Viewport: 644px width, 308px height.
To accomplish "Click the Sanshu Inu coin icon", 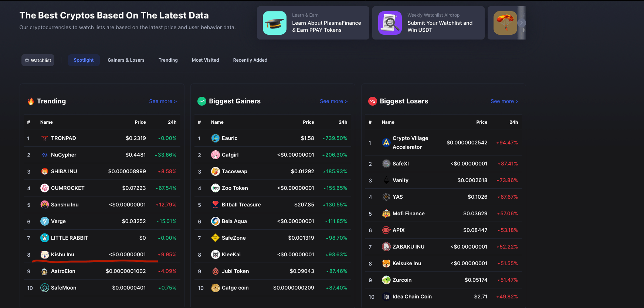I will coord(45,205).
